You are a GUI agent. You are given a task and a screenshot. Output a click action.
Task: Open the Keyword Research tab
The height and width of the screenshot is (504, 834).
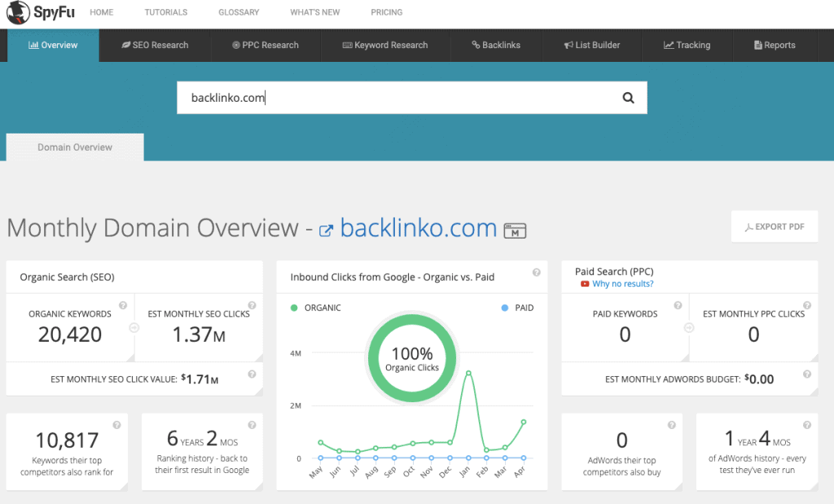(385, 46)
